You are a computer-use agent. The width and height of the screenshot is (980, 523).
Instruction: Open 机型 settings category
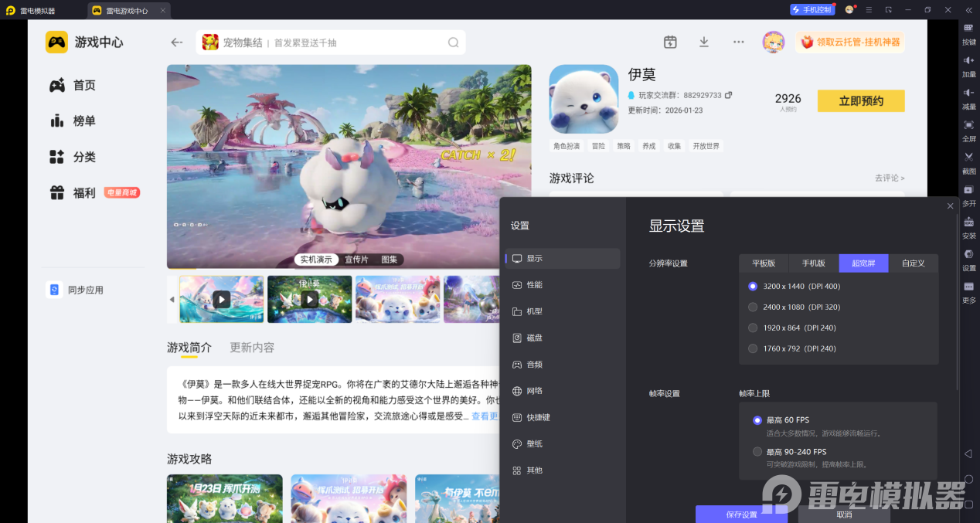pyautogui.click(x=563, y=311)
